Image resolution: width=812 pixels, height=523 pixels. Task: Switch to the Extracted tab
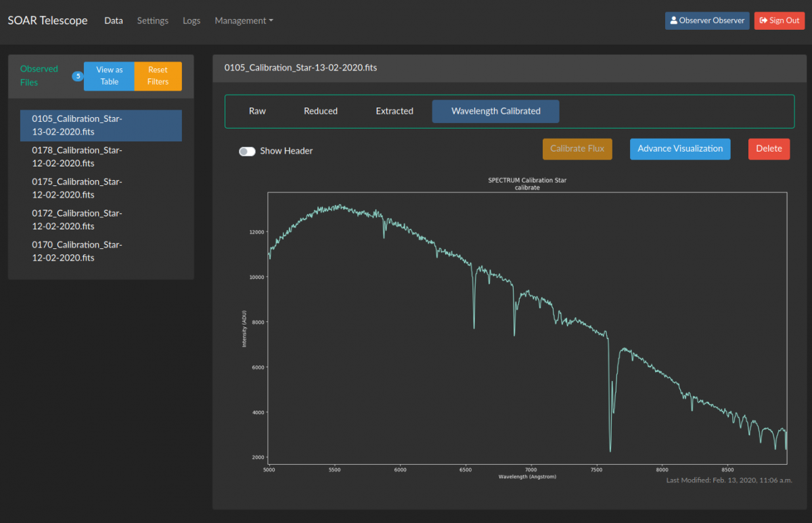[394, 111]
